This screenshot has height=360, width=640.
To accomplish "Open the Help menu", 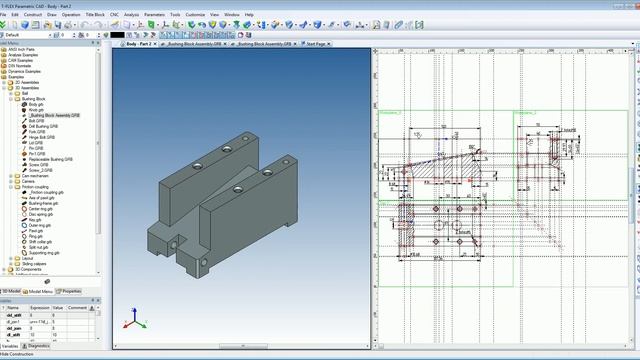I will (x=249, y=15).
